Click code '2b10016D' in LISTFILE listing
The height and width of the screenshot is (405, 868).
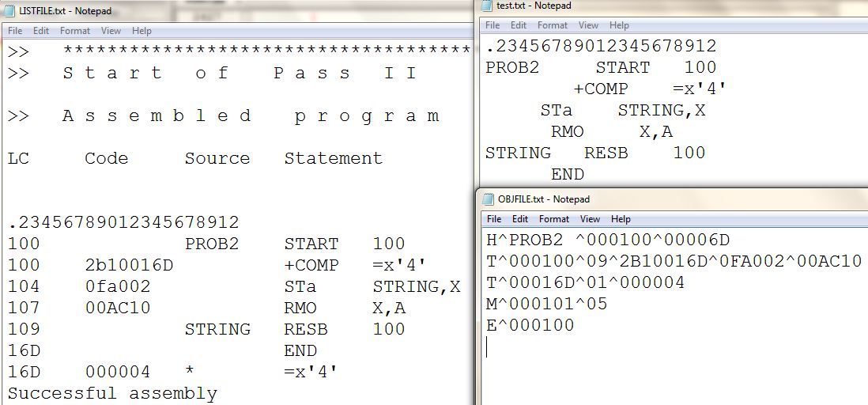(129, 265)
